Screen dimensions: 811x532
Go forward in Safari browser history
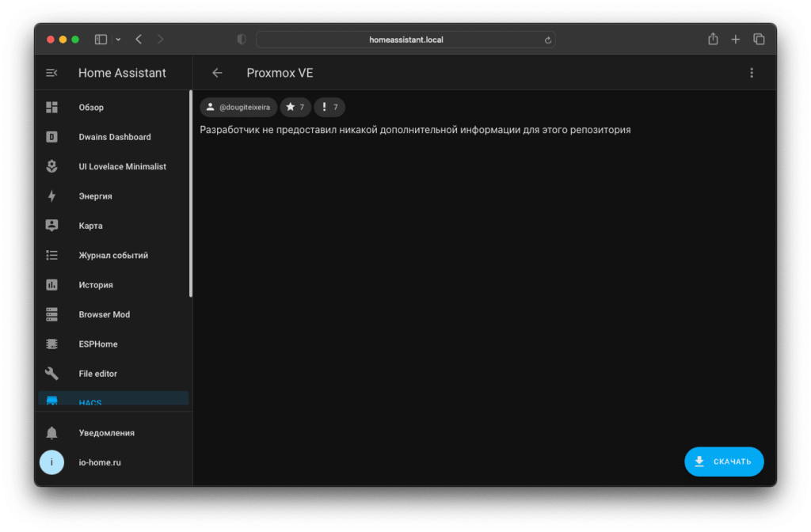click(x=160, y=40)
